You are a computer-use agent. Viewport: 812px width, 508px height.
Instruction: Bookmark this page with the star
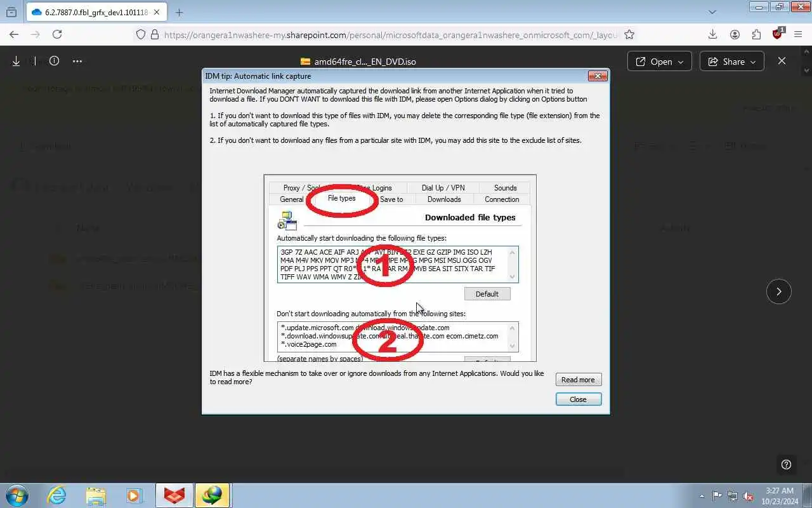point(629,35)
